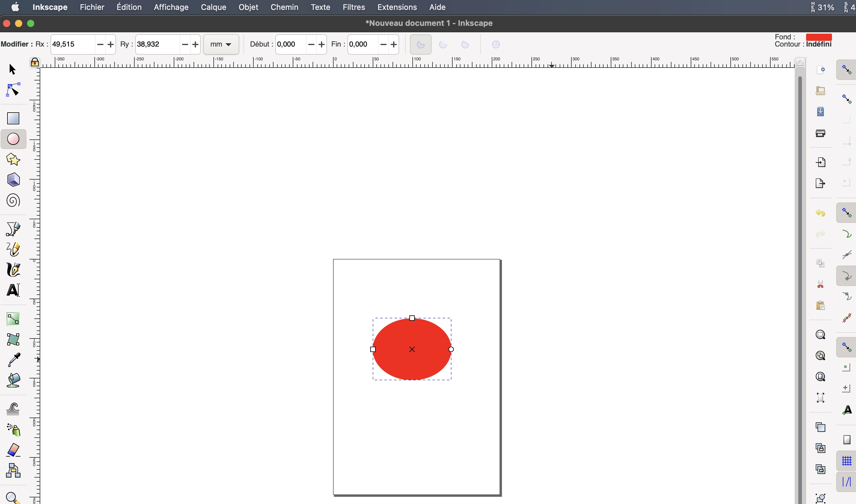Paste from clipboard icon
856x504 pixels.
[820, 305]
